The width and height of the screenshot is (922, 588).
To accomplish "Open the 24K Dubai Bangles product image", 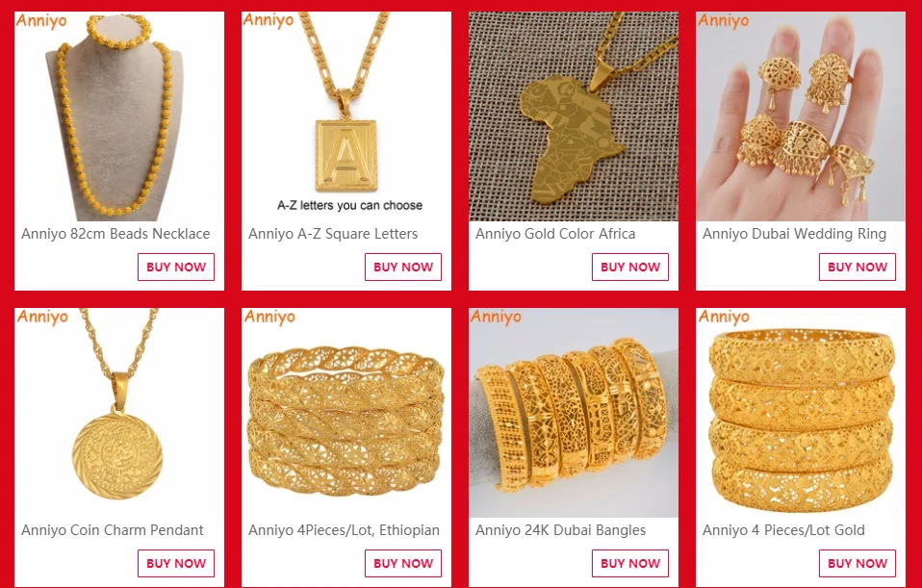I will click(x=574, y=413).
